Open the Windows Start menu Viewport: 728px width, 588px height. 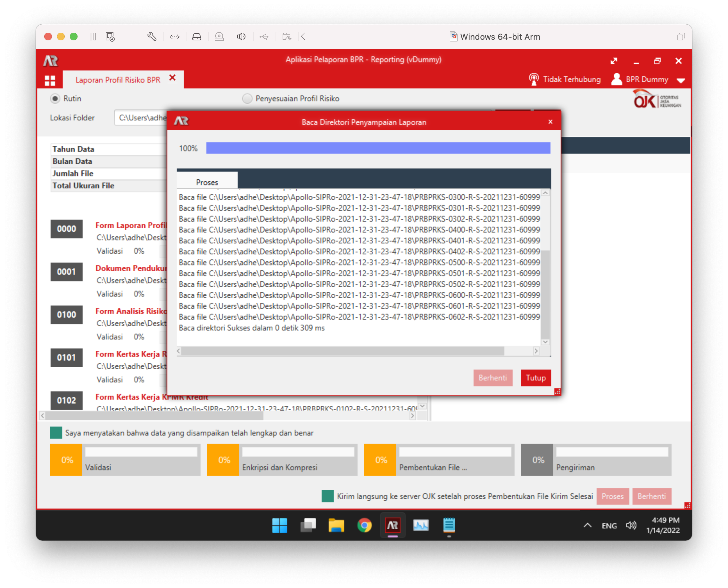tap(279, 525)
